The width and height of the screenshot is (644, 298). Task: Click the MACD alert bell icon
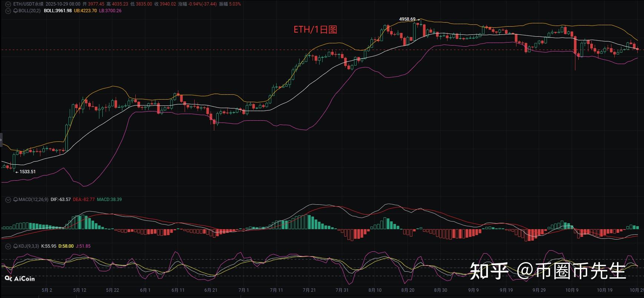(x=16, y=200)
